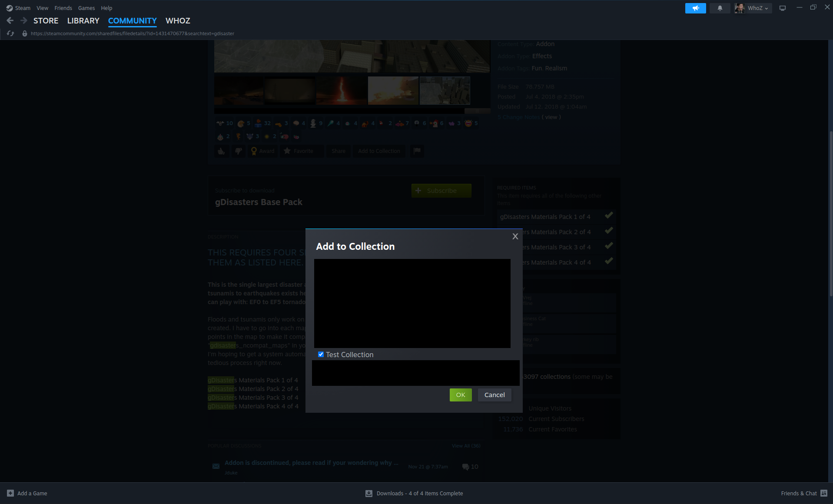
Task: Confirm with the green OK button
Action: 461,395
